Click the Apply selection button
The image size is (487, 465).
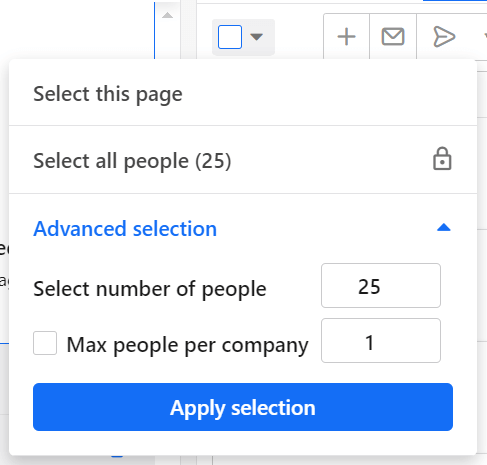pyautogui.click(x=243, y=407)
